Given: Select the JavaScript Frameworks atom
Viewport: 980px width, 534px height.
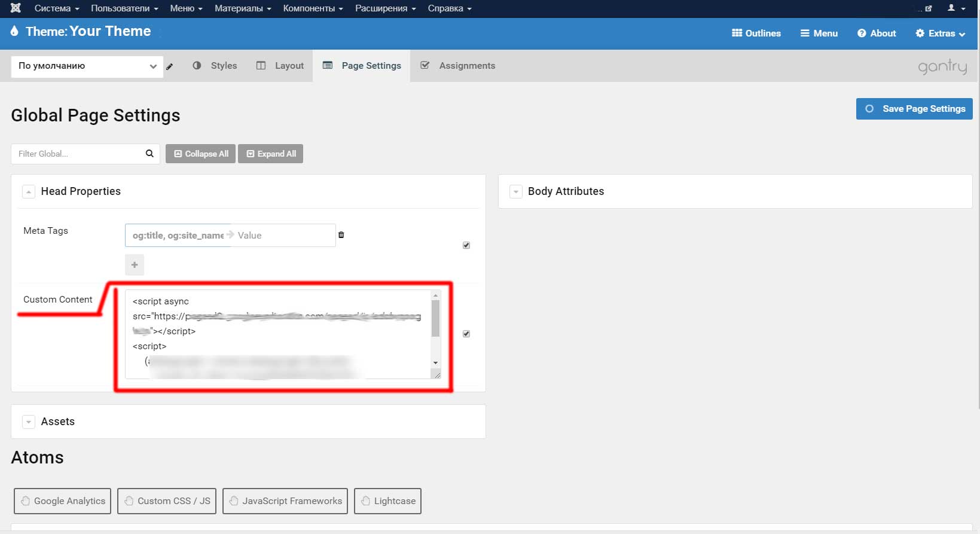Looking at the screenshot, I should click(285, 501).
